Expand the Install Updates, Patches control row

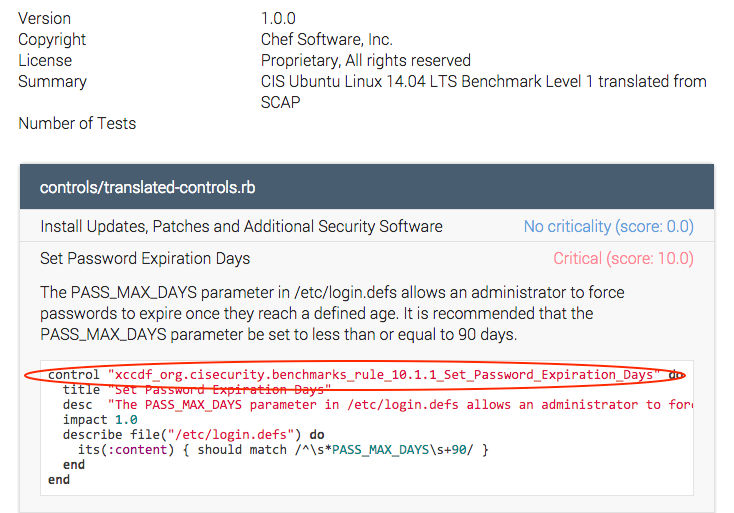241,226
